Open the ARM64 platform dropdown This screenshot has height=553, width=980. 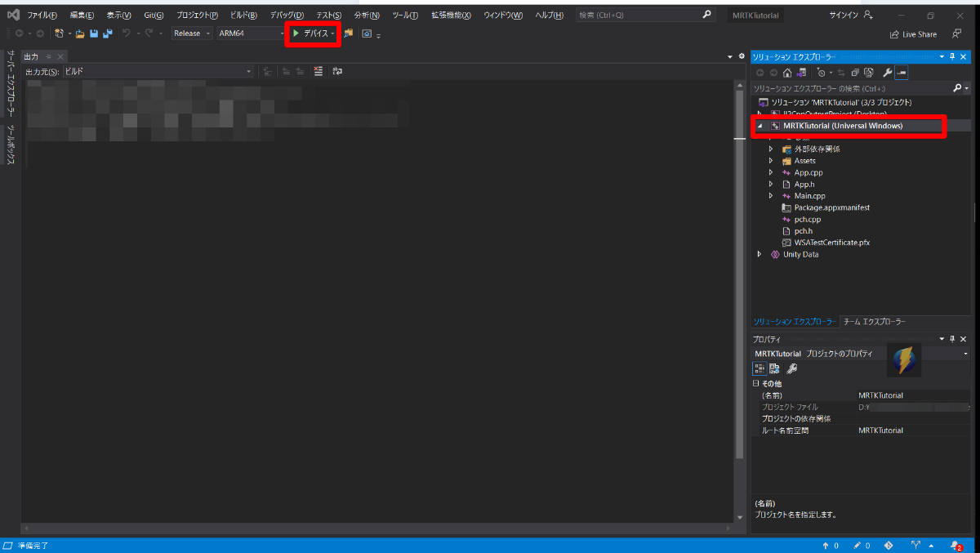click(x=251, y=33)
